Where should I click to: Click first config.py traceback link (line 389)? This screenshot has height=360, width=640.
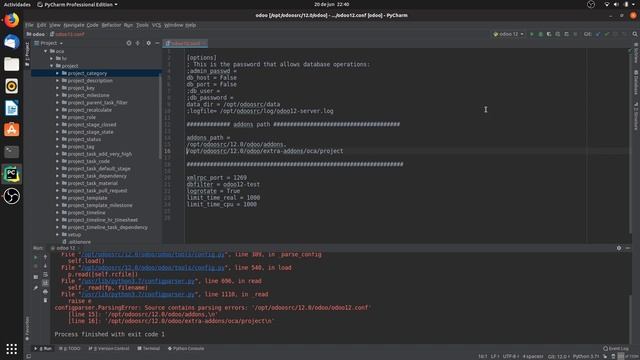coord(153,254)
